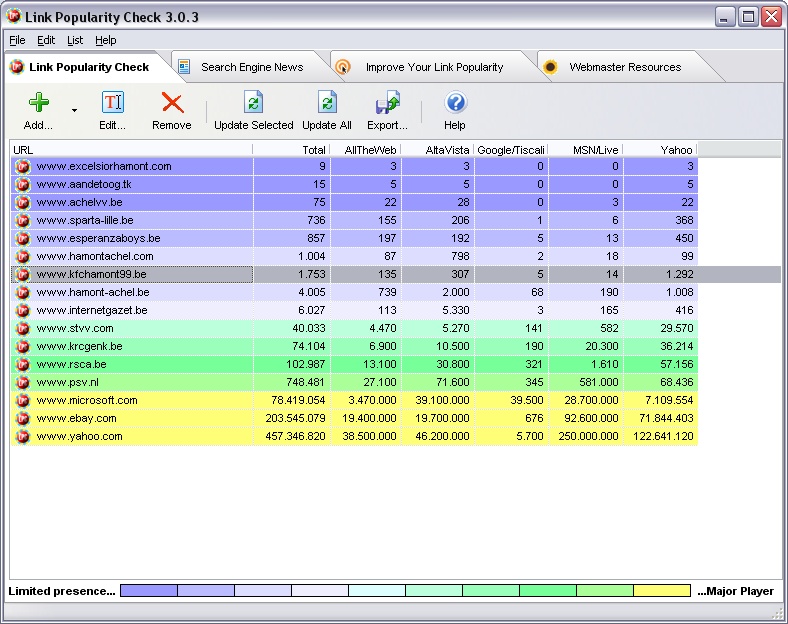788x624 pixels.
Task: Open the List menu
Action: coord(75,40)
